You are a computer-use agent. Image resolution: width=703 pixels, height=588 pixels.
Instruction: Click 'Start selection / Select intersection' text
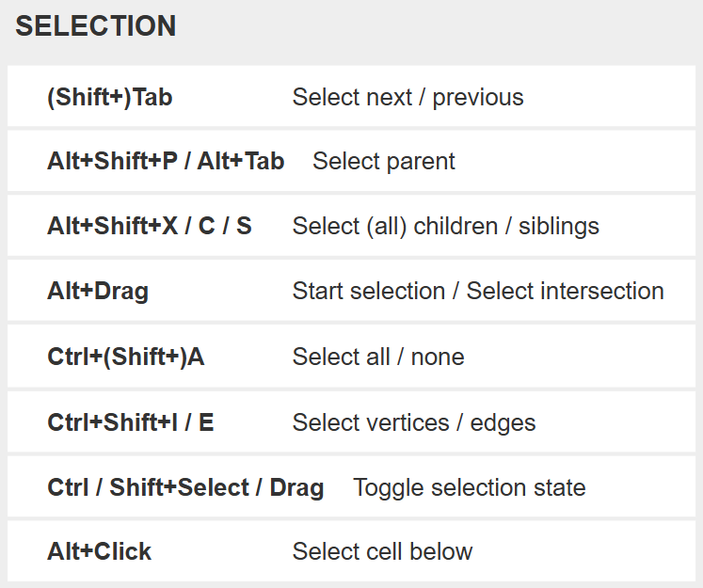(x=478, y=291)
